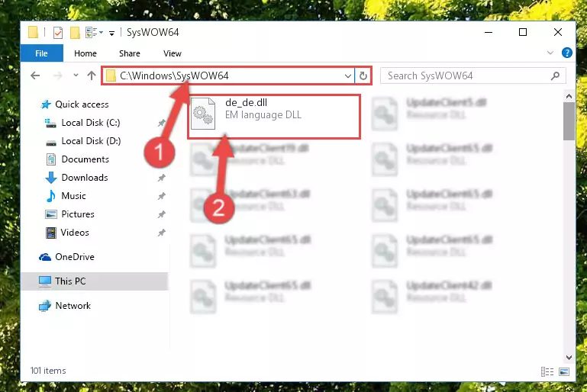
Task: Click the de_de.dll gear file icon
Action: click(203, 114)
